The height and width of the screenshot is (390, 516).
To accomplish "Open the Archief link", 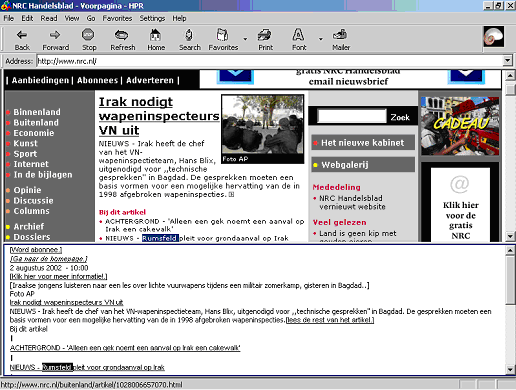I will point(28,227).
